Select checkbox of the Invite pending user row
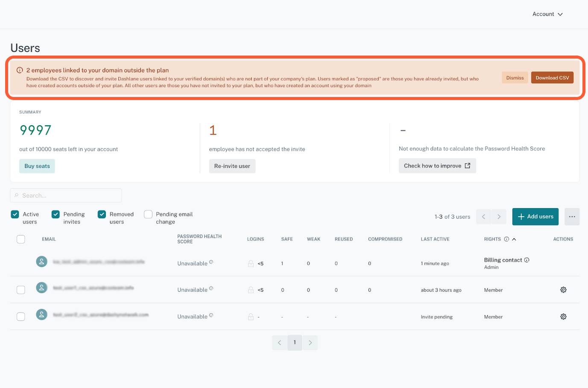 click(20, 317)
